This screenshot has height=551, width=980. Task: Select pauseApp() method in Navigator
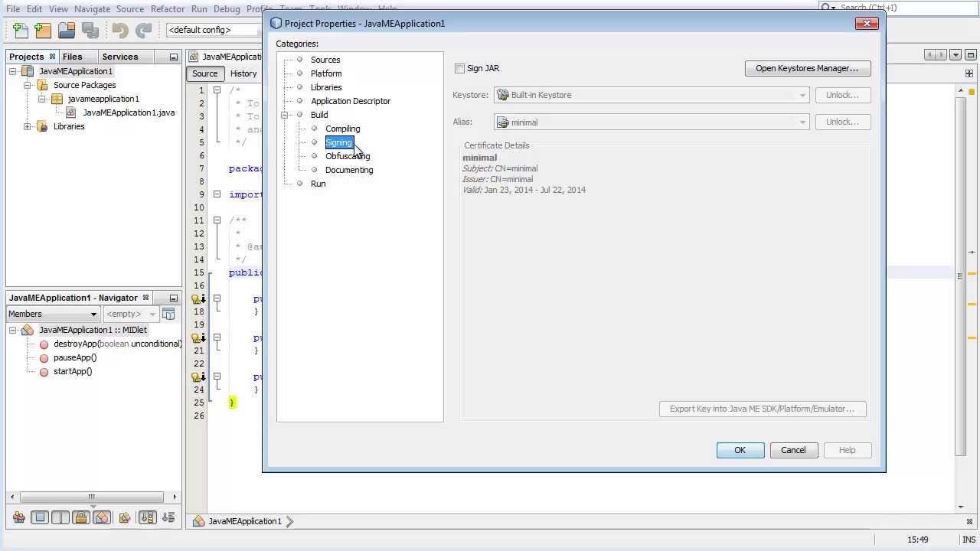coord(75,357)
